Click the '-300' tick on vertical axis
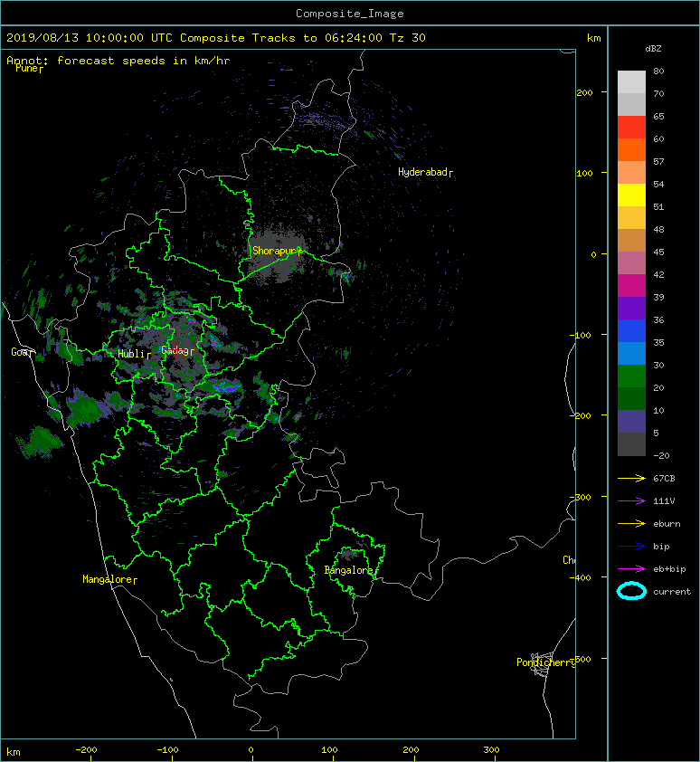The image size is (700, 762). click(x=581, y=497)
